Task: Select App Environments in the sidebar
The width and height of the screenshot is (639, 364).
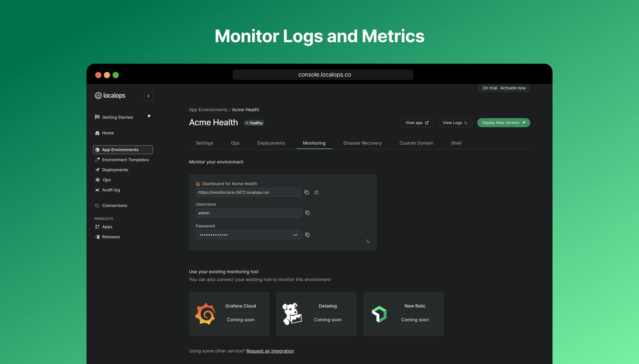Action: coord(123,150)
